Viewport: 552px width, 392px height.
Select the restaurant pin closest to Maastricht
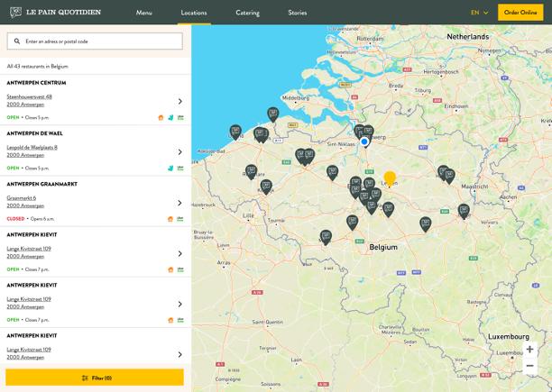(x=449, y=176)
